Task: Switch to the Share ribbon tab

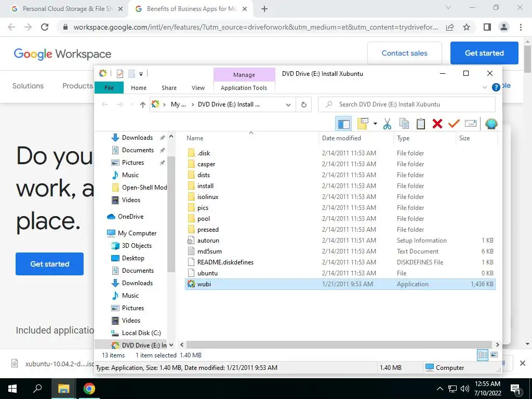Action: click(169, 88)
